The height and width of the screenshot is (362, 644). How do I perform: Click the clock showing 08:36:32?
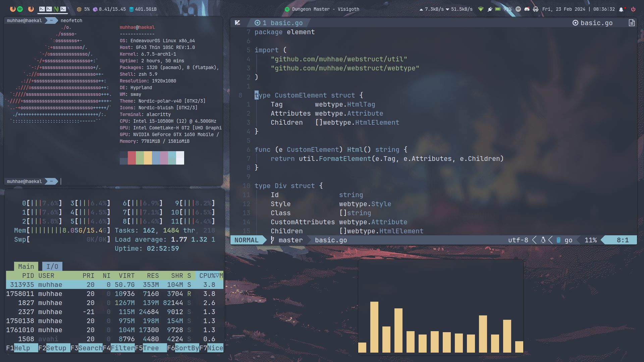click(604, 9)
